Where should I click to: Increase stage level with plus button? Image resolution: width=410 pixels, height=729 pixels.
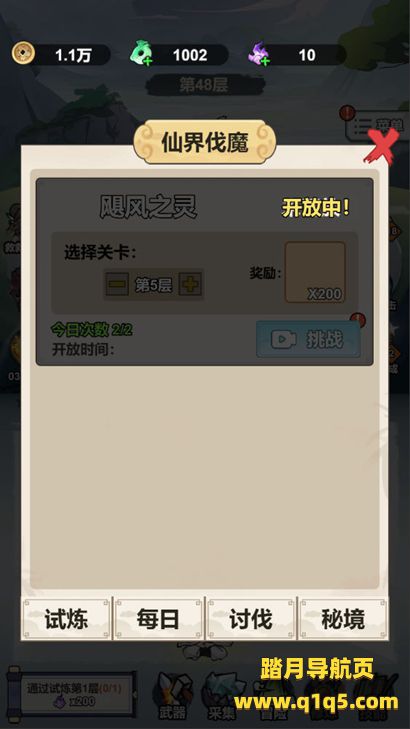(x=190, y=284)
